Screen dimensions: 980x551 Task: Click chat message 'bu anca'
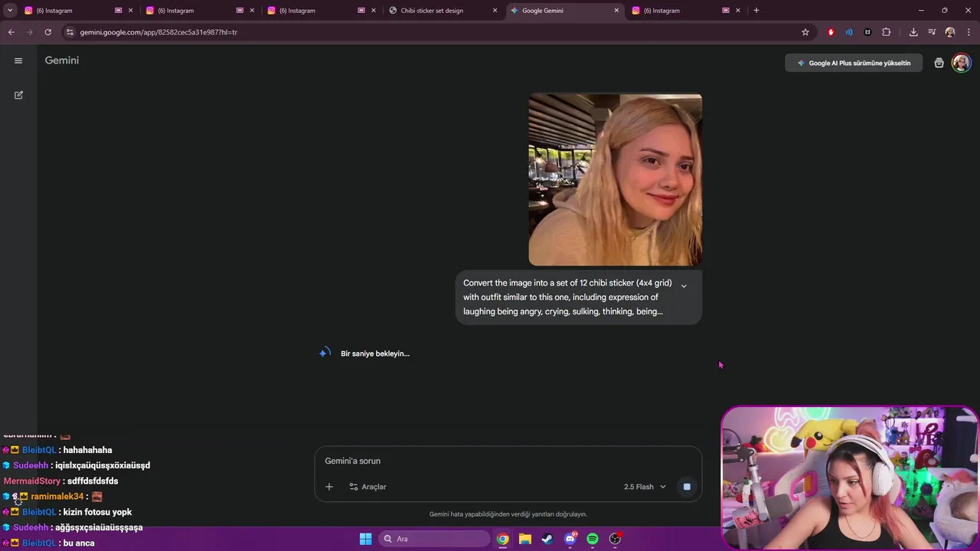tap(79, 543)
